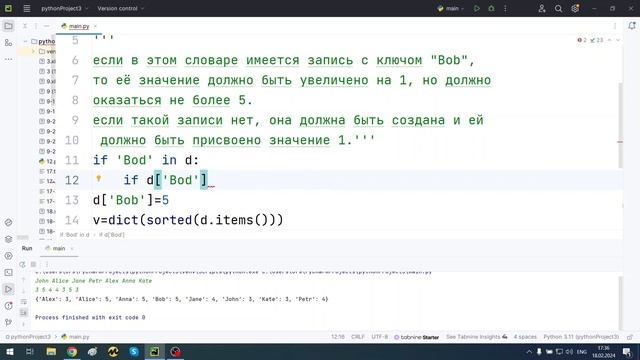Click line number 11 in gutter
The image size is (640, 360).
coord(72,160)
